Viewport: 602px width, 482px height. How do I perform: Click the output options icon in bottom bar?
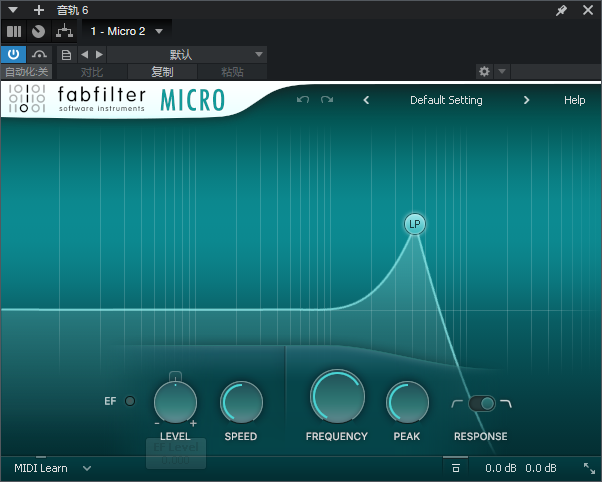[455, 468]
